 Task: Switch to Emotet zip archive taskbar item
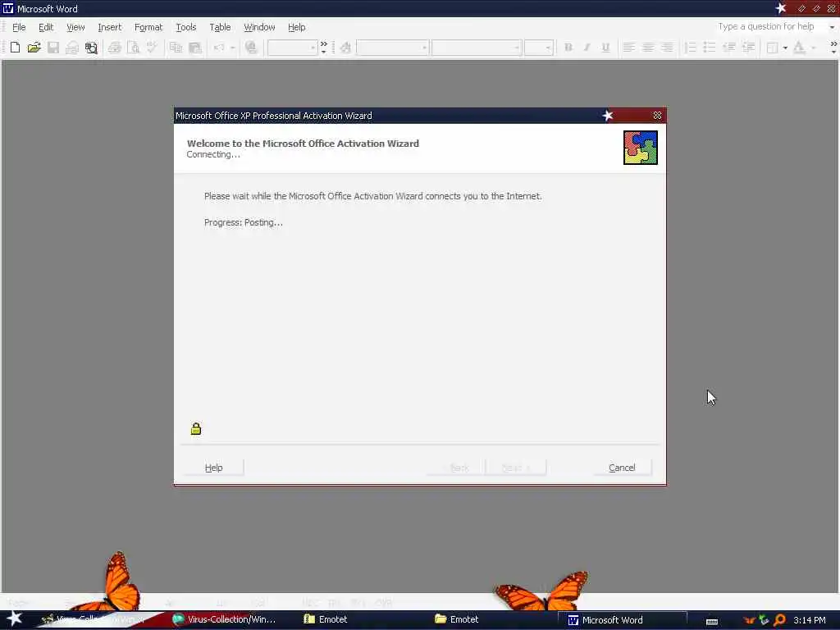326,619
